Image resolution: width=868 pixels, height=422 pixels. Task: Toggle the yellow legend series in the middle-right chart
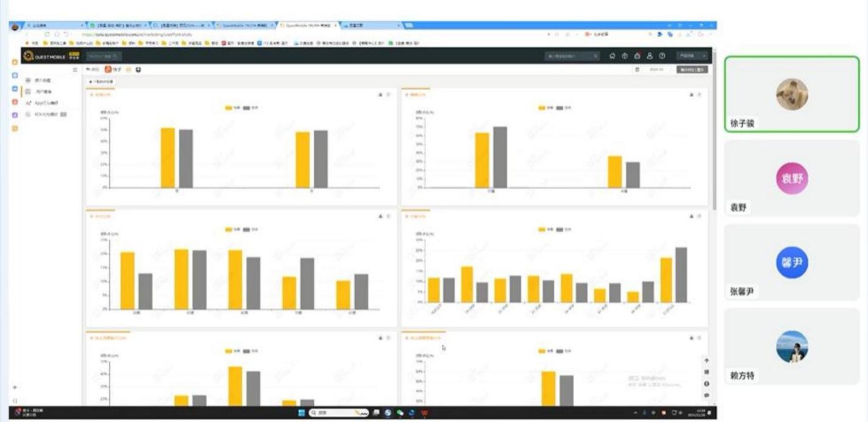[546, 229]
